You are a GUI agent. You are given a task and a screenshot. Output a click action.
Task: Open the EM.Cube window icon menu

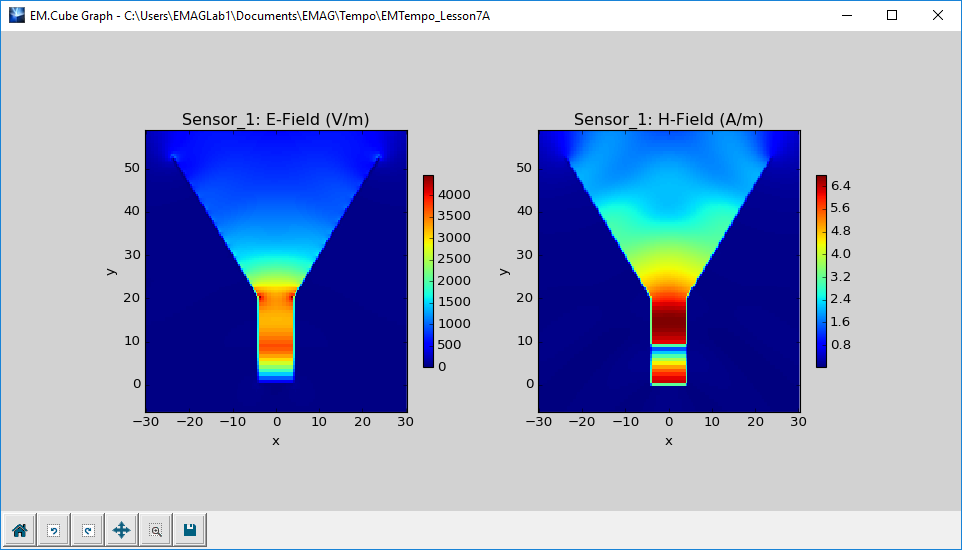click(x=17, y=15)
